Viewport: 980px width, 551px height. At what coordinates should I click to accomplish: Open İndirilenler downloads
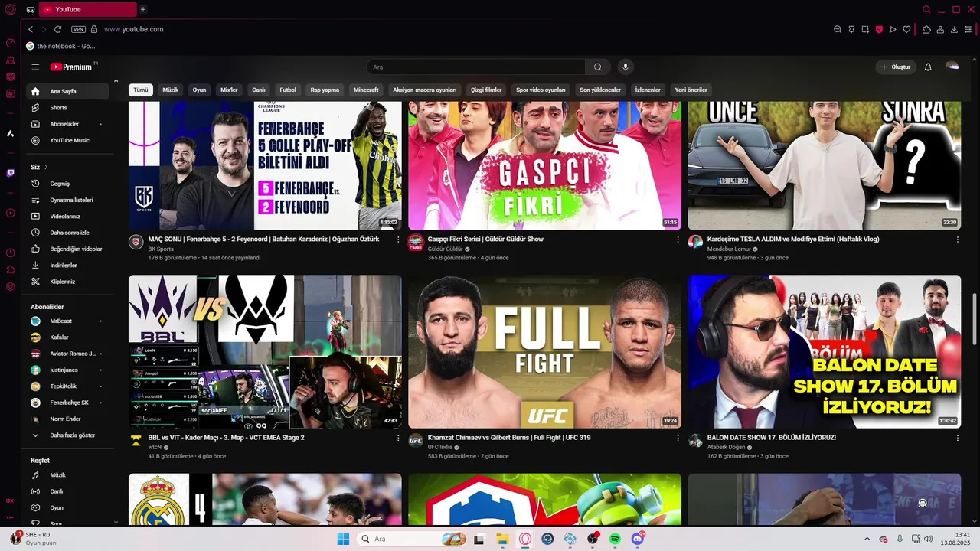(x=67, y=266)
